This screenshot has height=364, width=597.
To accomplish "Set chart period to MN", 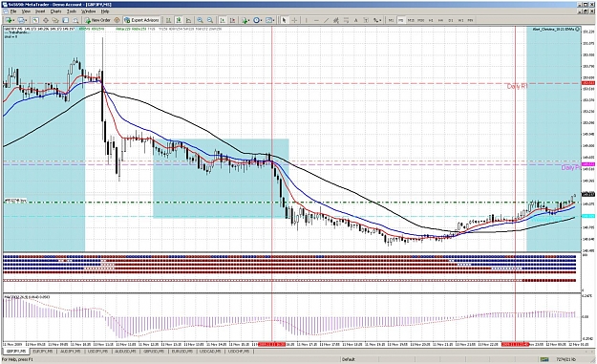I will click(x=470, y=20).
